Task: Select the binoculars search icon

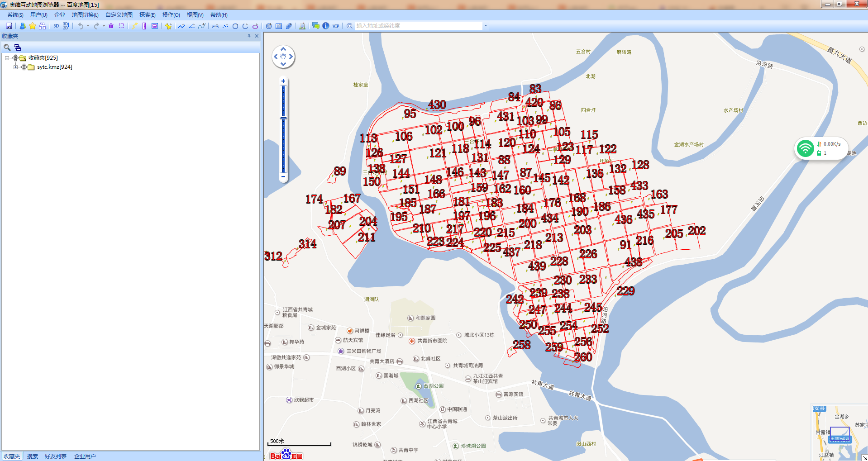Action: (x=42, y=26)
